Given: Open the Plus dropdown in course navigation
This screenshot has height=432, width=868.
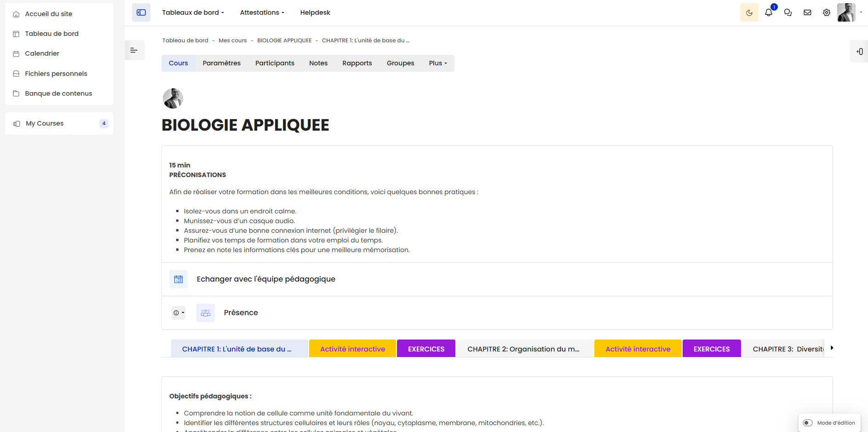Looking at the screenshot, I should pyautogui.click(x=437, y=63).
